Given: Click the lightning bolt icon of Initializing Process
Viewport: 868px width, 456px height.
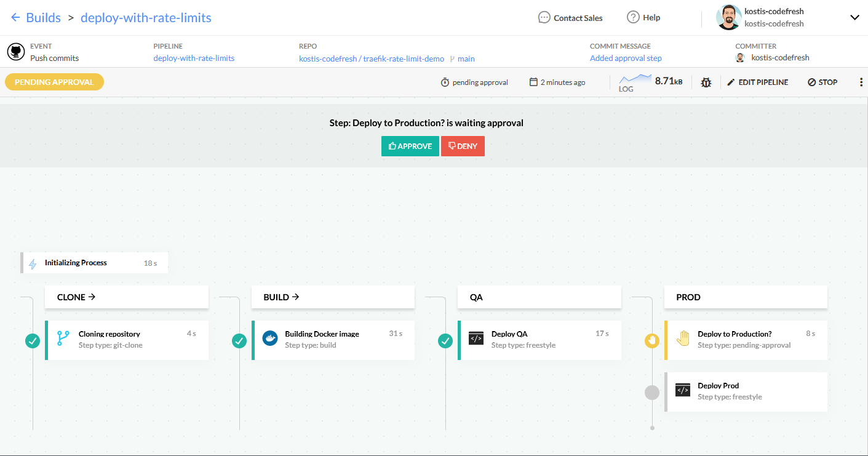Looking at the screenshot, I should [x=33, y=264].
